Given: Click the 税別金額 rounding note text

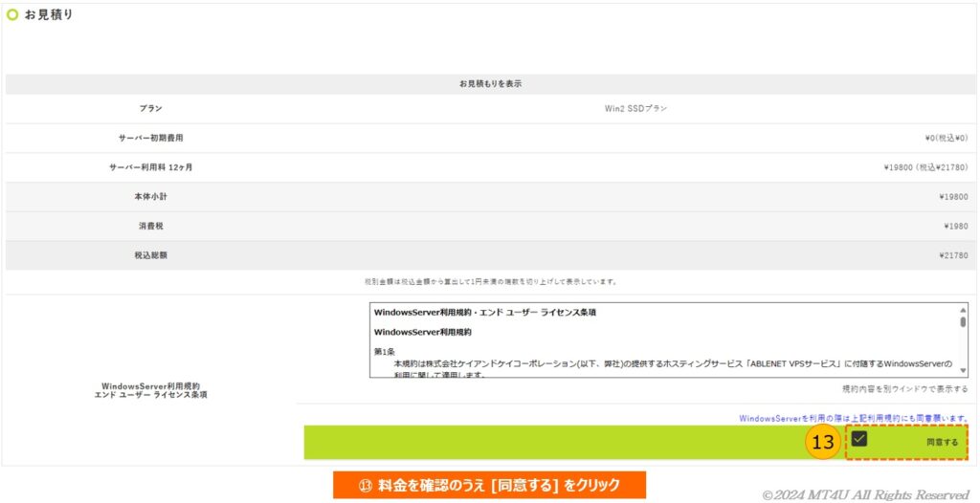Looking at the screenshot, I should click(x=491, y=282).
